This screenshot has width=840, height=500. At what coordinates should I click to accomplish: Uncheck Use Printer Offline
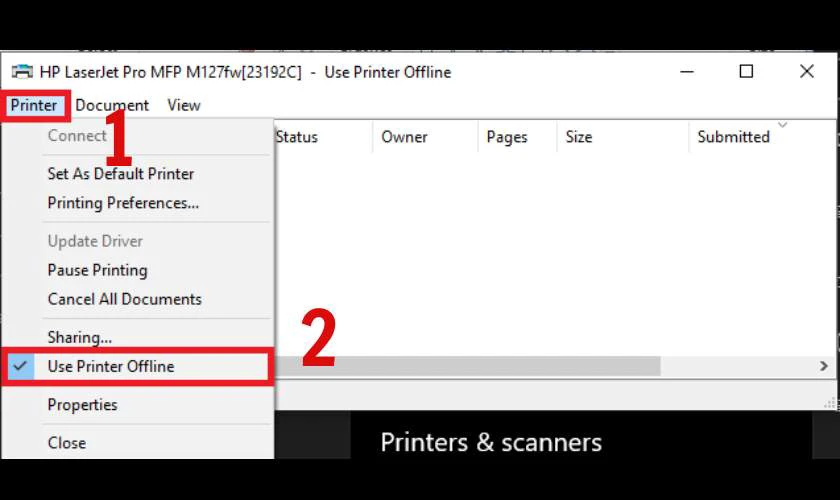point(137,367)
